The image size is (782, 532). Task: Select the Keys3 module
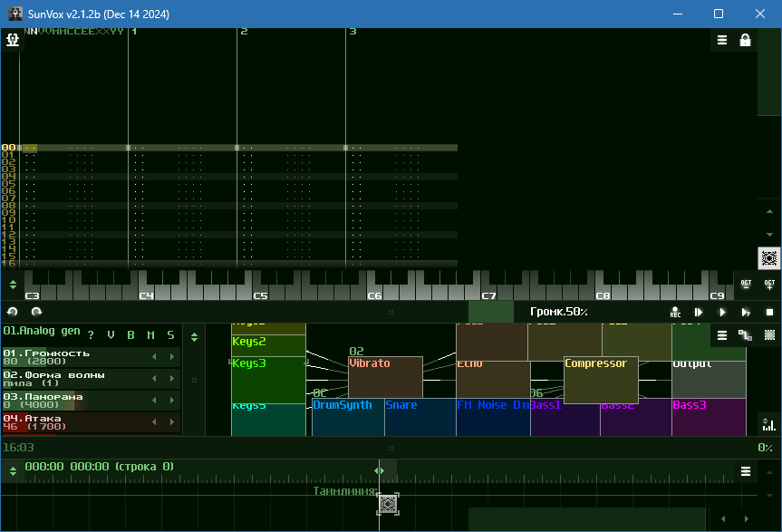(268, 380)
